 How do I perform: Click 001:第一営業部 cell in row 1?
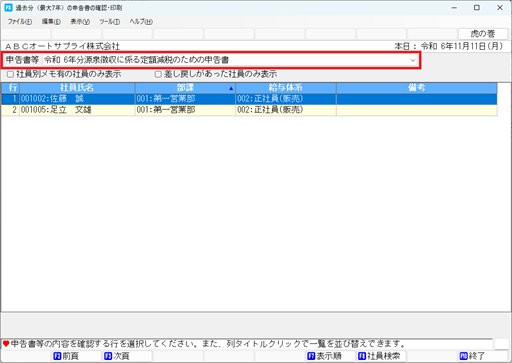point(185,99)
